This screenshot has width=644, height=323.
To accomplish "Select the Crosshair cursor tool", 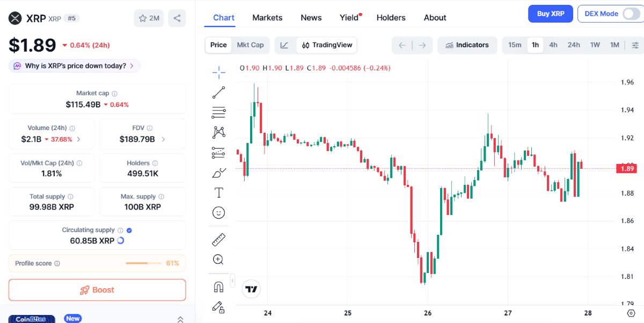I will tap(218, 71).
